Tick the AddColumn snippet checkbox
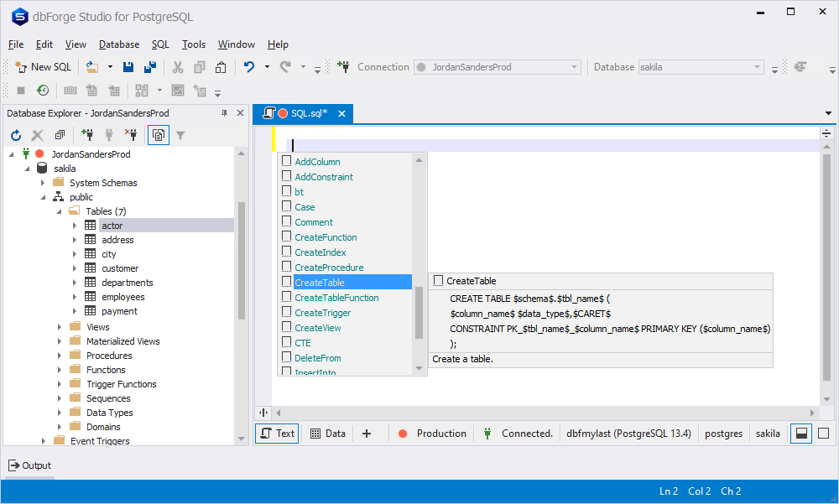This screenshot has width=839, height=504. (x=287, y=161)
